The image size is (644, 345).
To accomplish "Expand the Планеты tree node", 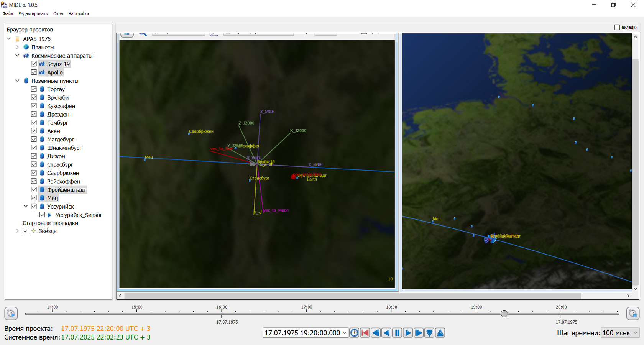I will pos(17,47).
